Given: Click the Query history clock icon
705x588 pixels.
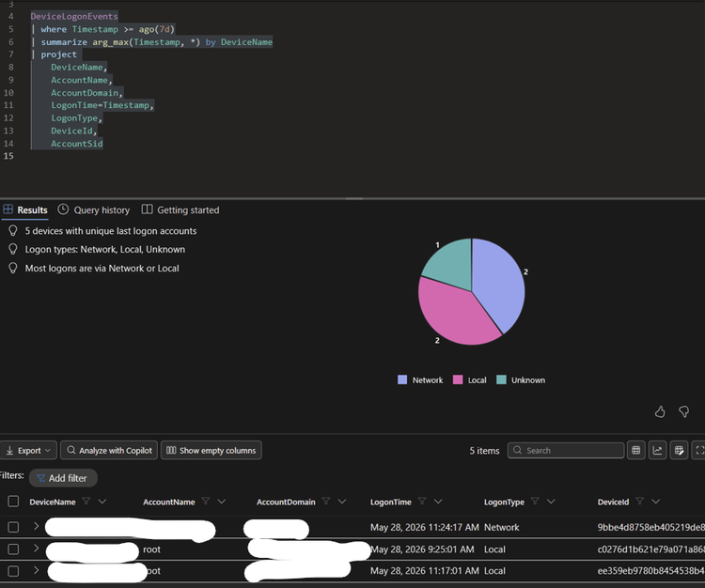Looking at the screenshot, I should [63, 209].
